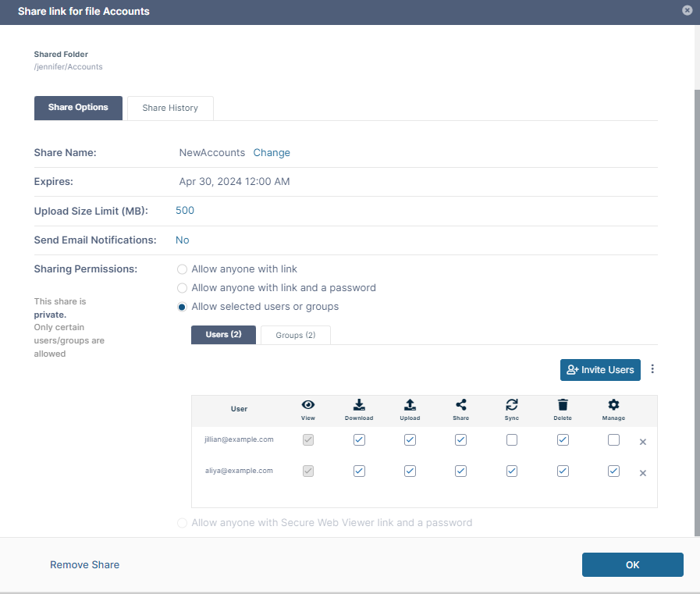Click the View eye icon column header
Viewport: 700px width, 594px height.
pos(308,404)
